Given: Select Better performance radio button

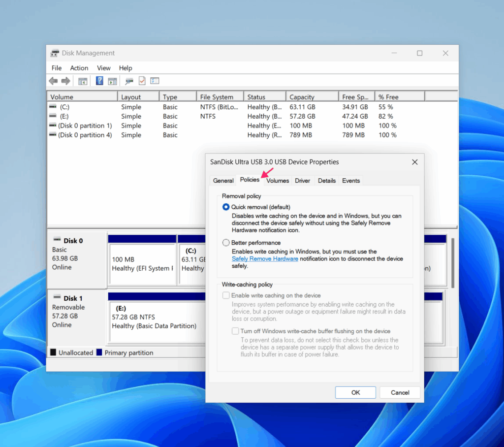Looking at the screenshot, I should [x=226, y=243].
